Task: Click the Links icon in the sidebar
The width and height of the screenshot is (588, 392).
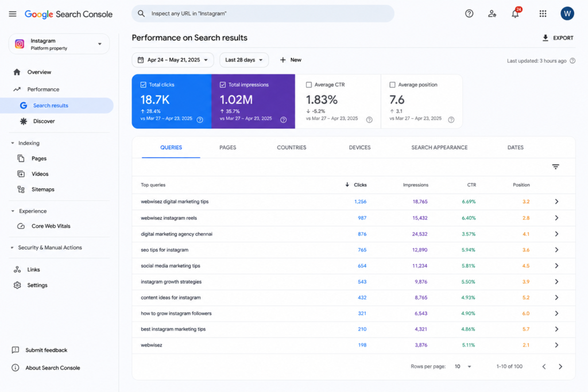Action: 17,269
